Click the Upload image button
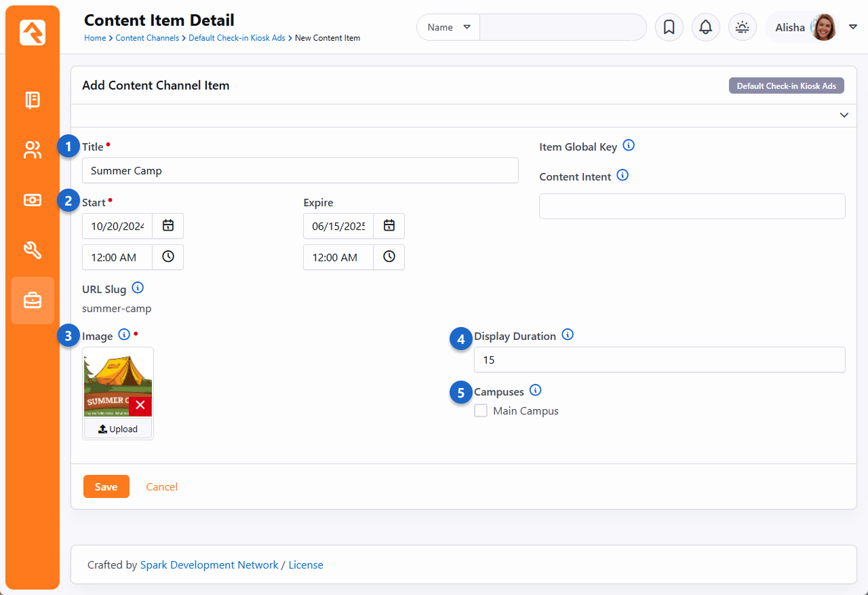This screenshot has width=868, height=595. [x=118, y=429]
